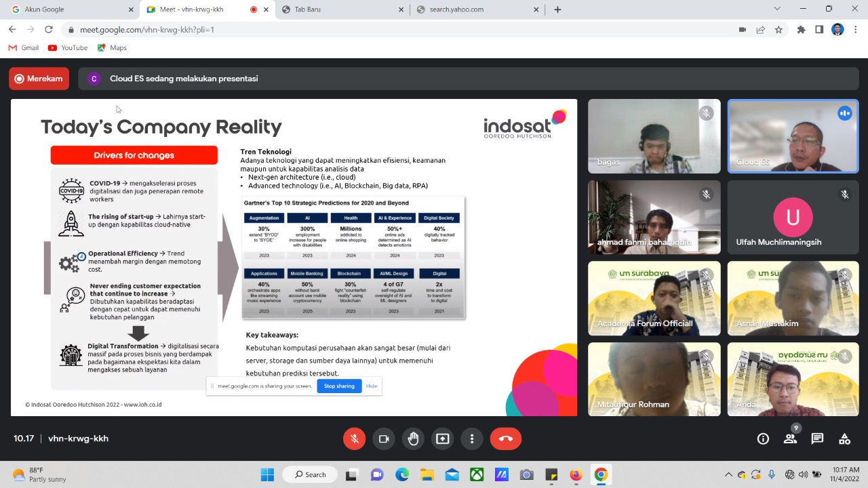This screenshot has width=868, height=488.
Task: Open the clock and date 10:17 AM
Action: coord(846,474)
